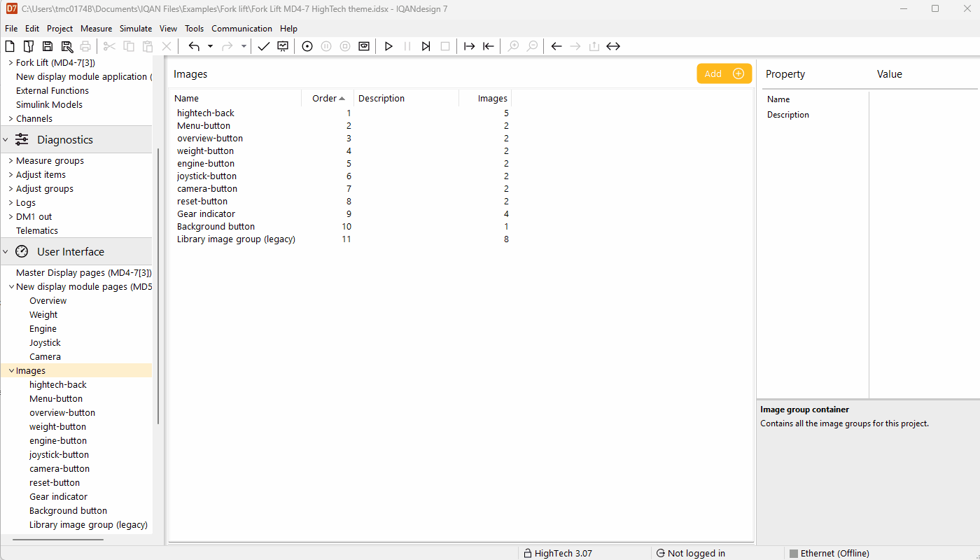Open the Communication menu
980x560 pixels.
pyautogui.click(x=241, y=29)
